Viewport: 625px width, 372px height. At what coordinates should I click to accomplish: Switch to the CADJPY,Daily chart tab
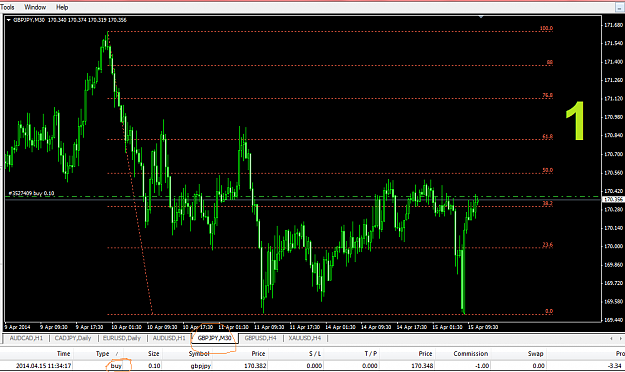pos(73,338)
